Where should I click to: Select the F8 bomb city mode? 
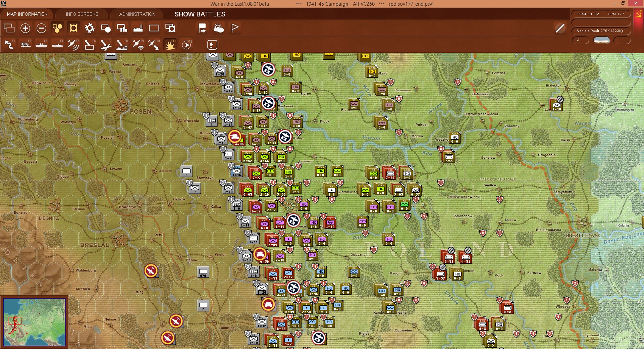click(x=122, y=45)
